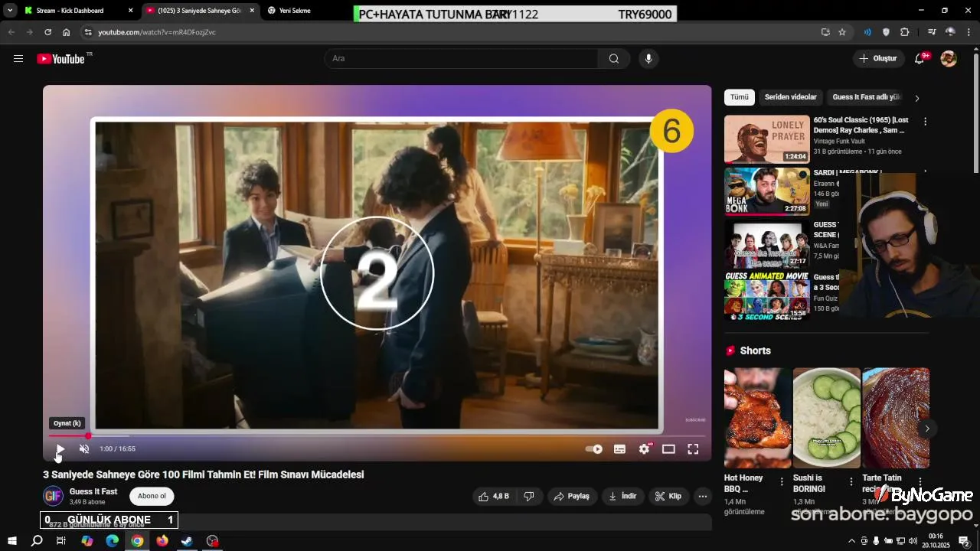Create a clip with Klip button
This screenshot has width=980, height=551.
point(668,496)
